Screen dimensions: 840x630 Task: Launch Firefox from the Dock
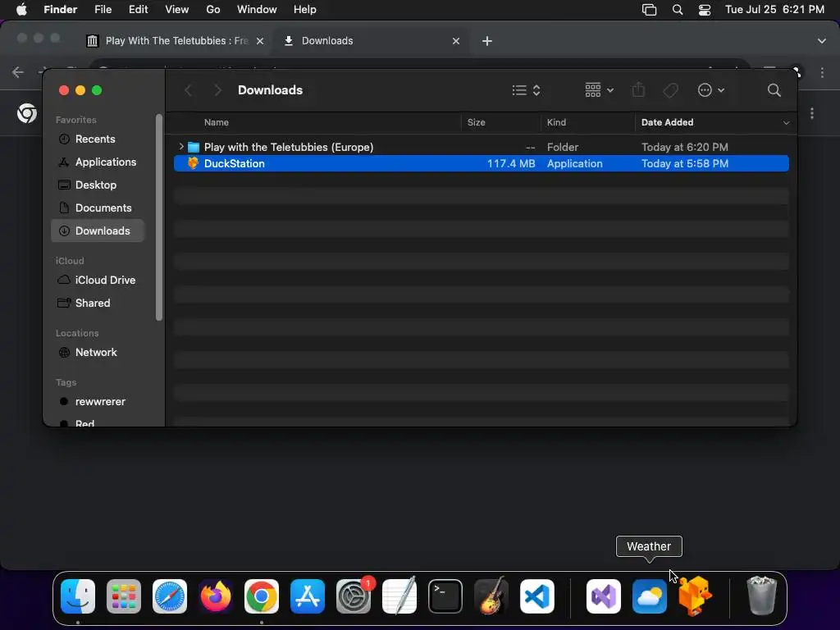216,596
